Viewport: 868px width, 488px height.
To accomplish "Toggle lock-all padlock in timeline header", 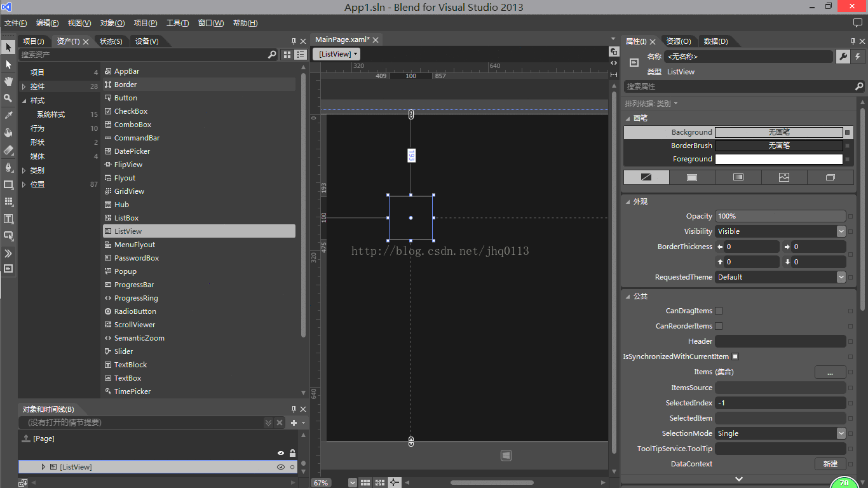I will tap(292, 453).
